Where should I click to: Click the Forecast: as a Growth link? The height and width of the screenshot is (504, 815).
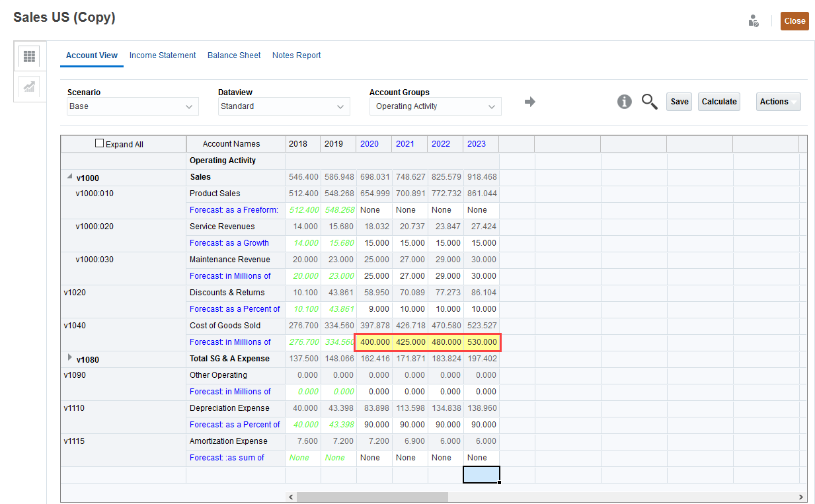[x=229, y=242]
